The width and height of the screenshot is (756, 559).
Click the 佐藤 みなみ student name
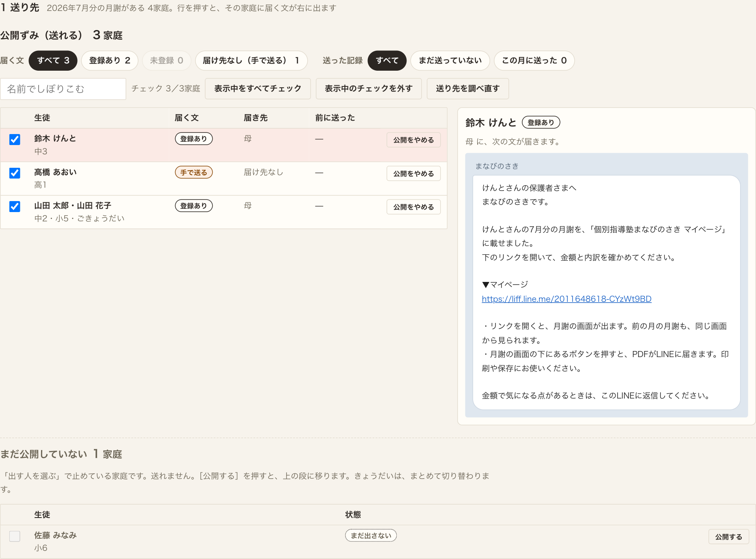pyautogui.click(x=55, y=535)
